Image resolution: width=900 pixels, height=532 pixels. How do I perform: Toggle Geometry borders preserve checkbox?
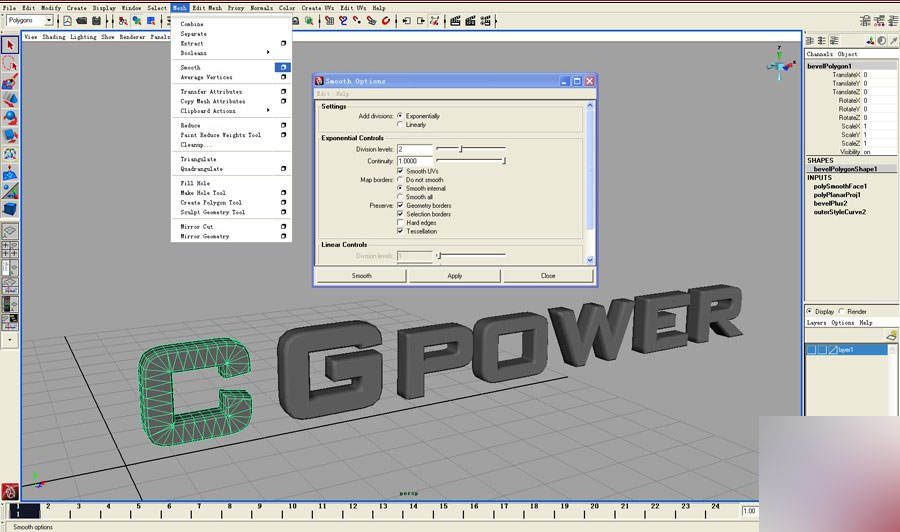click(x=400, y=205)
